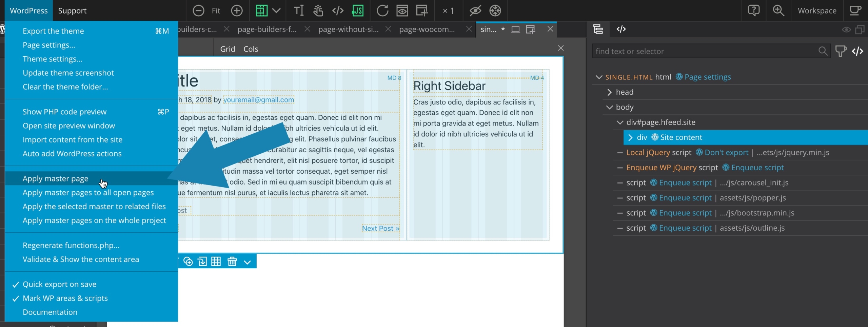Click the import arrow icon in element toolbar
The height and width of the screenshot is (327, 868).
pyautogui.click(x=202, y=262)
